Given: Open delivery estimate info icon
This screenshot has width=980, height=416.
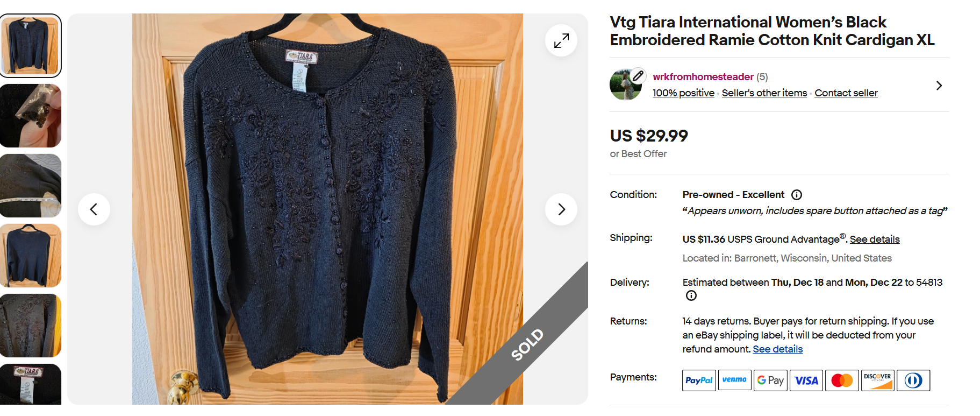Looking at the screenshot, I should click(691, 295).
